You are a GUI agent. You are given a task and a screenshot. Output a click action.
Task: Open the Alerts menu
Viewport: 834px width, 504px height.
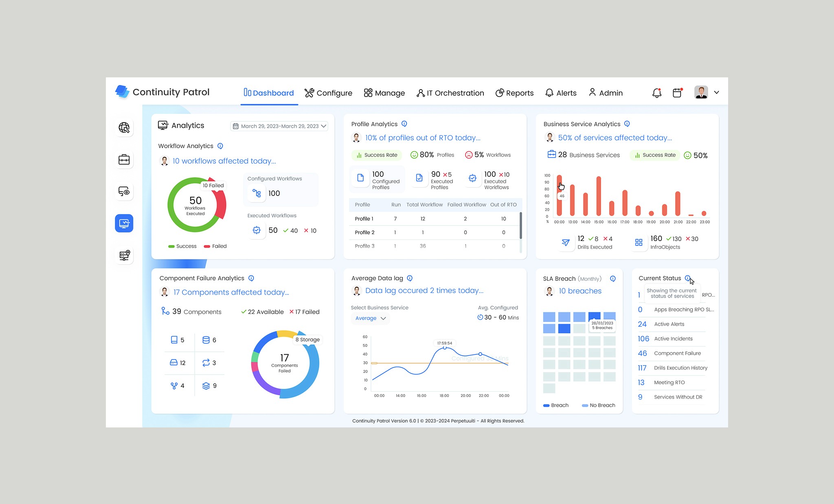click(561, 93)
